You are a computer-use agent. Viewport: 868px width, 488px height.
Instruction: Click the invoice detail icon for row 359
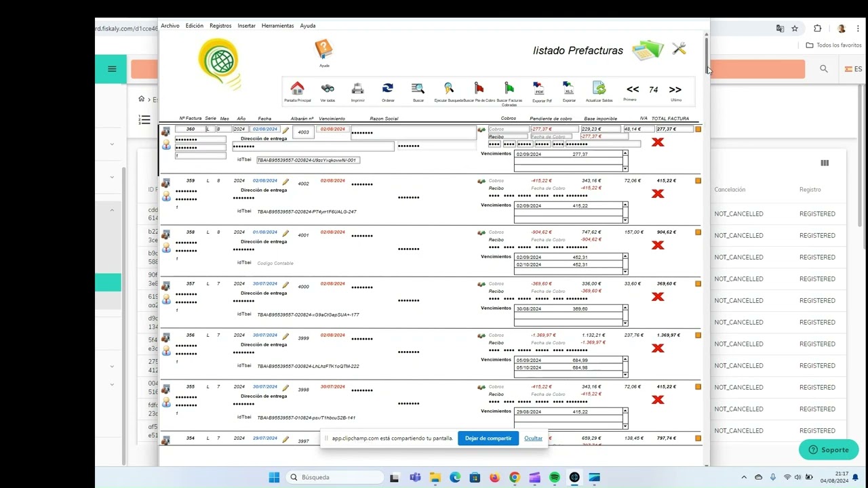click(x=166, y=183)
